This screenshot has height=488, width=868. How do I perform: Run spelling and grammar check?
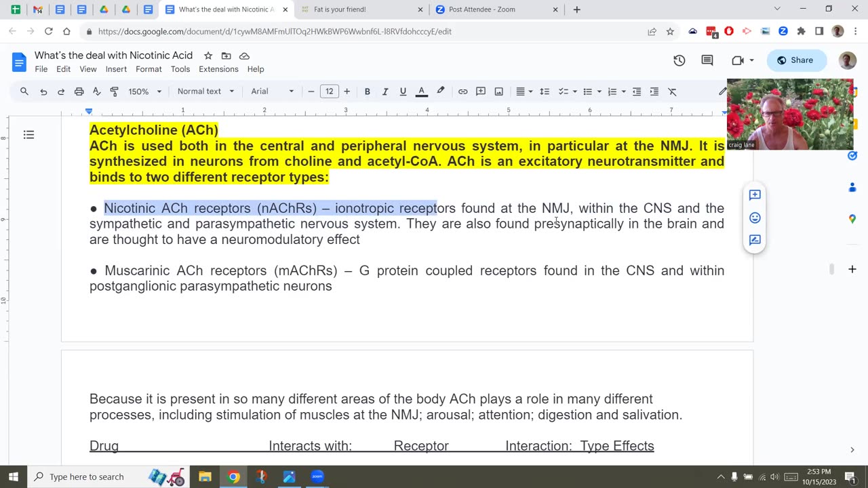click(96, 91)
